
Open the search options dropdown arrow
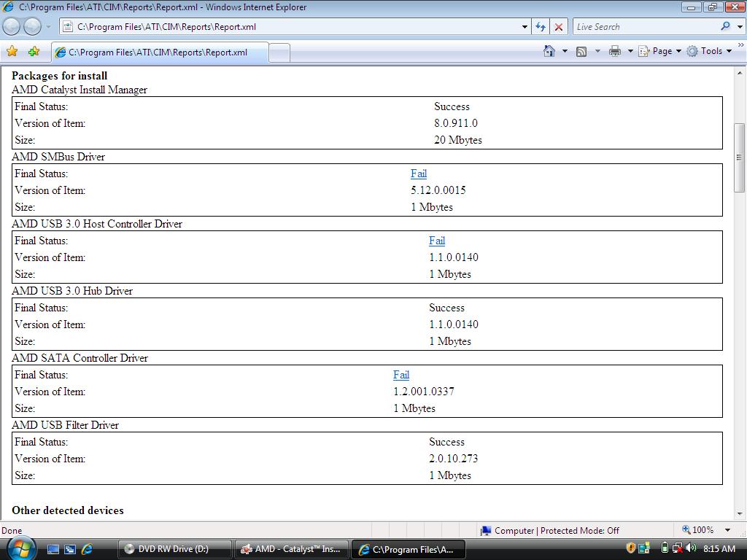(x=740, y=27)
